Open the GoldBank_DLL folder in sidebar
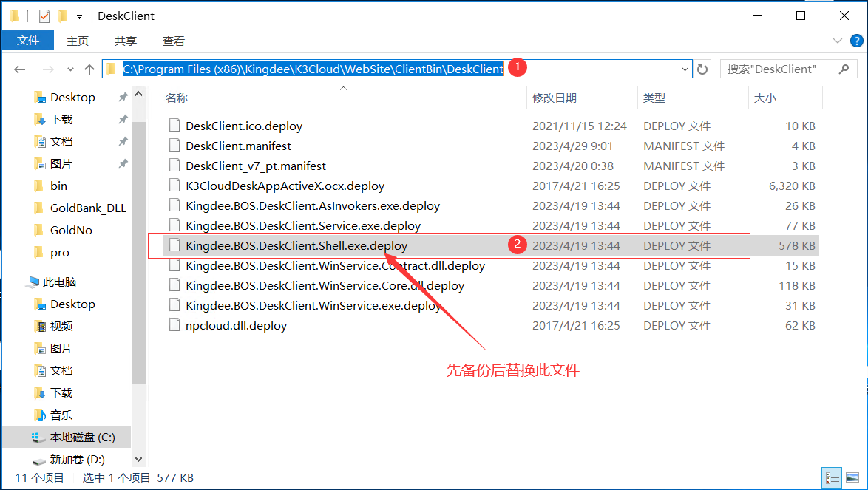868x490 pixels. pyautogui.click(x=88, y=208)
